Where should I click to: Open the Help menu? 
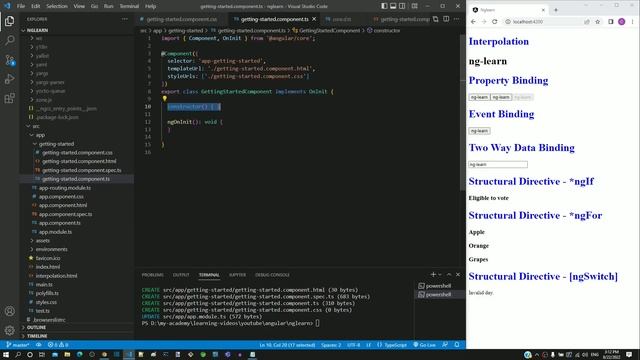point(151,6)
